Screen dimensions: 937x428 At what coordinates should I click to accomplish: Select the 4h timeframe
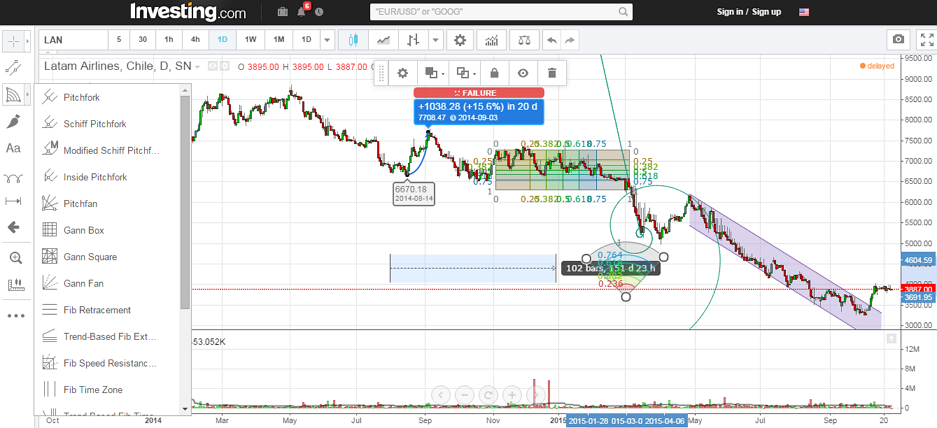195,40
